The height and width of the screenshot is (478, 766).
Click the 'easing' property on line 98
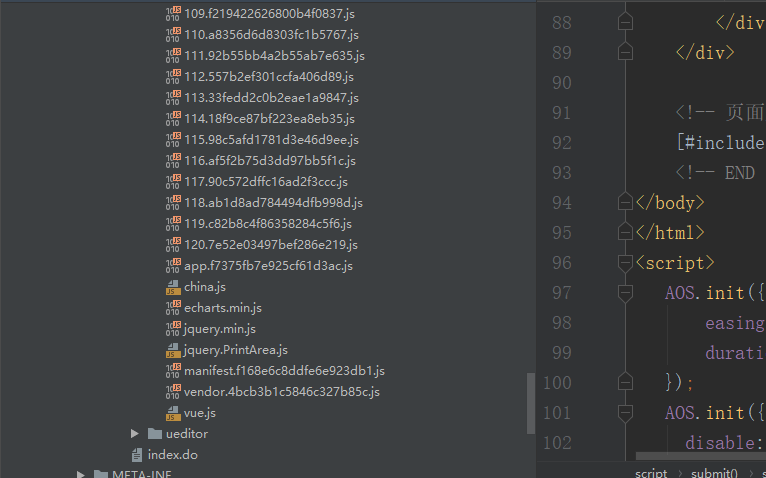[735, 323]
